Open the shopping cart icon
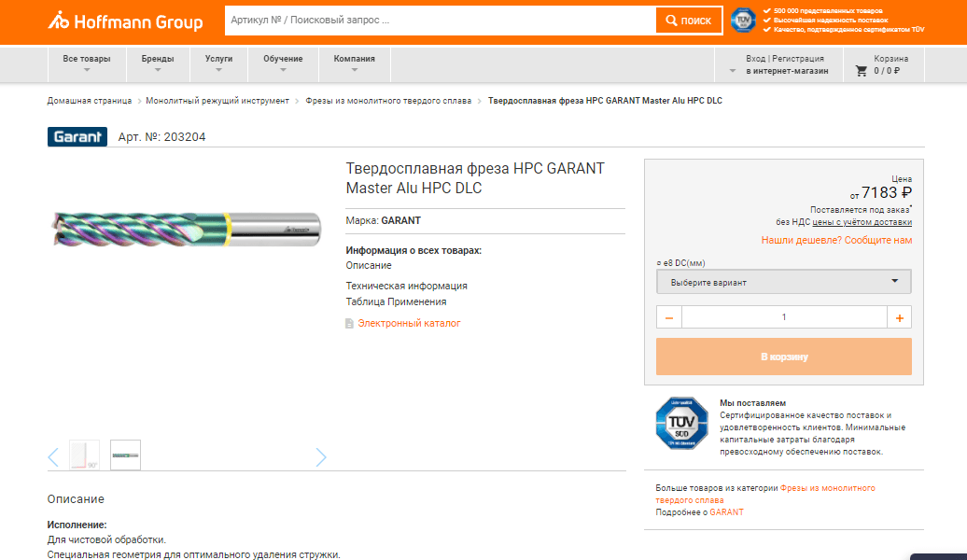Viewport: 967px width, 560px height. (861, 71)
